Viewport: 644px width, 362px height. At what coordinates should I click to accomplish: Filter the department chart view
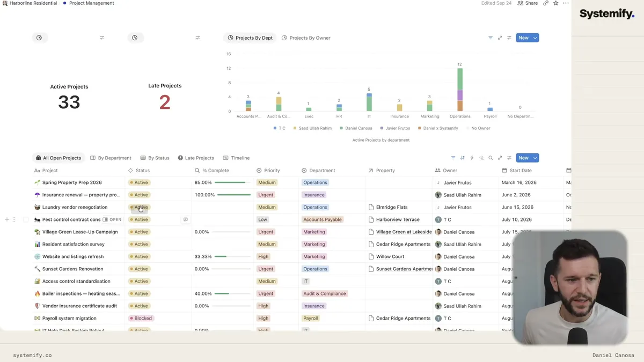tap(491, 38)
